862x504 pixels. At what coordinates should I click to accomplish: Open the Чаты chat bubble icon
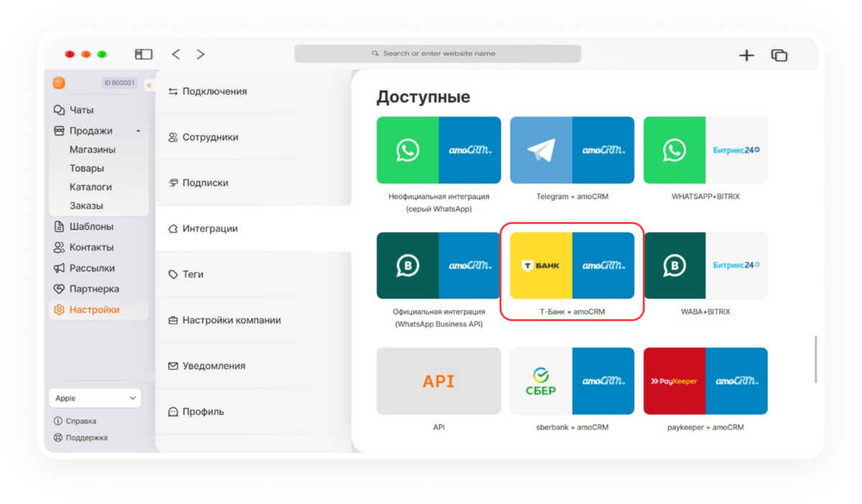pos(59,111)
